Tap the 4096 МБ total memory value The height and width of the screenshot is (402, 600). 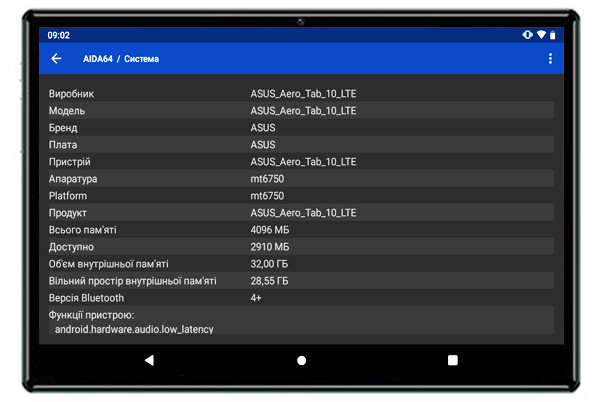pos(270,230)
